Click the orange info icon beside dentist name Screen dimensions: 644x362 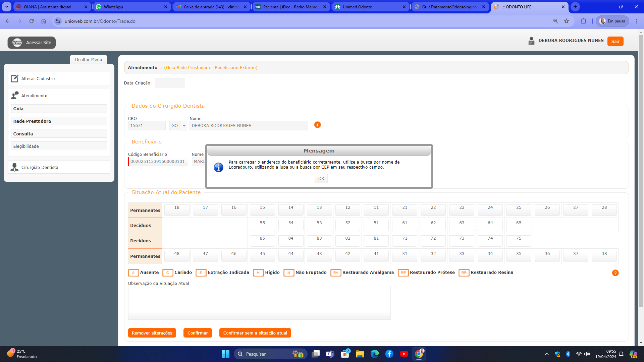317,125
